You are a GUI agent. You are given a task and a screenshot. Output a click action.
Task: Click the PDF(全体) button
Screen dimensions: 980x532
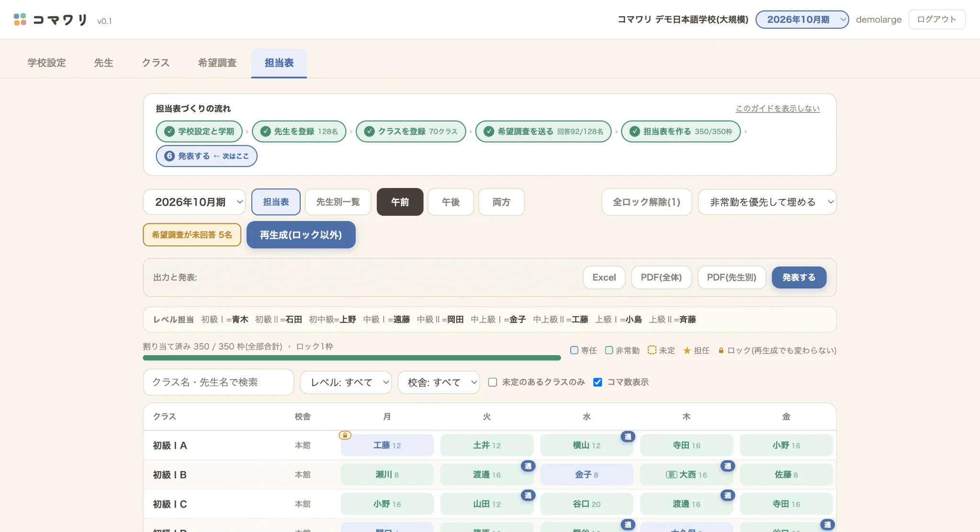pos(661,277)
